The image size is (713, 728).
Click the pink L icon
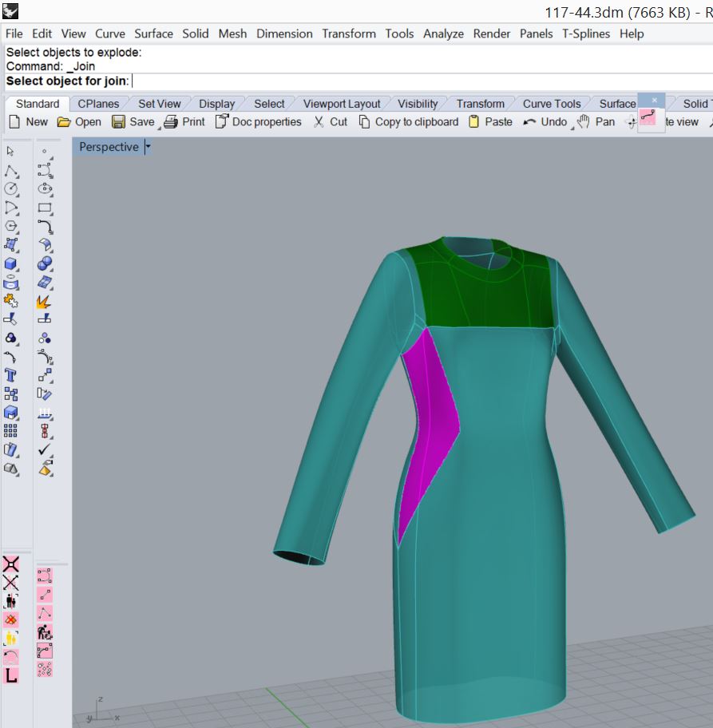pyautogui.click(x=11, y=676)
